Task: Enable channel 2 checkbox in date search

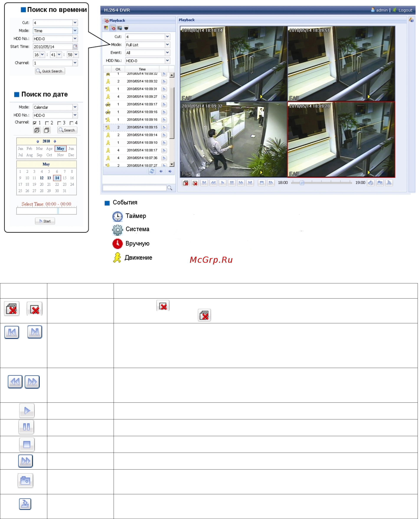Action: coord(47,123)
